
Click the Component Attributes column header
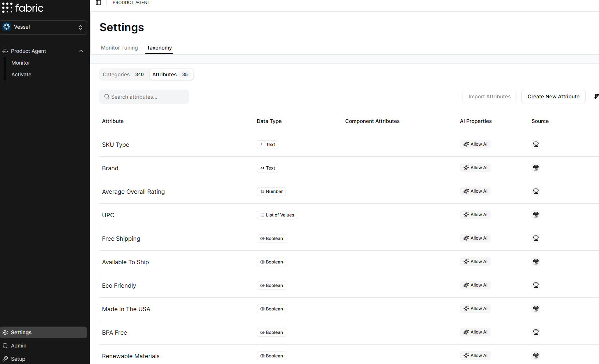tap(372, 121)
